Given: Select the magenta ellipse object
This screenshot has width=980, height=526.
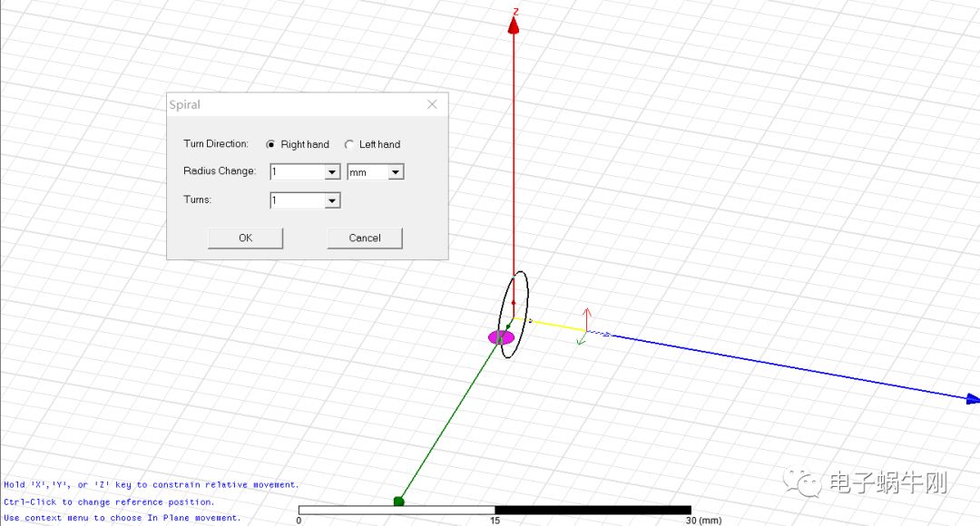Looking at the screenshot, I should (500, 337).
